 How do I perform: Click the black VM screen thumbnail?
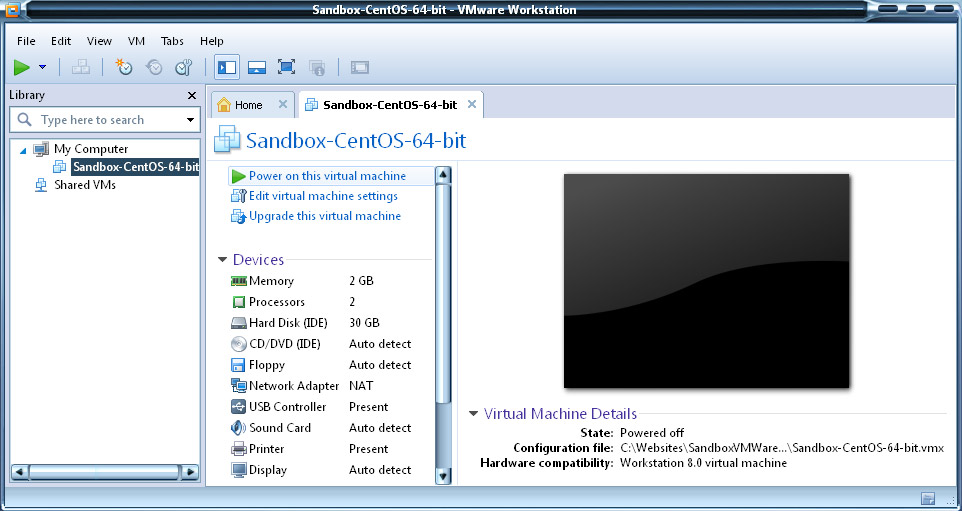click(x=707, y=281)
